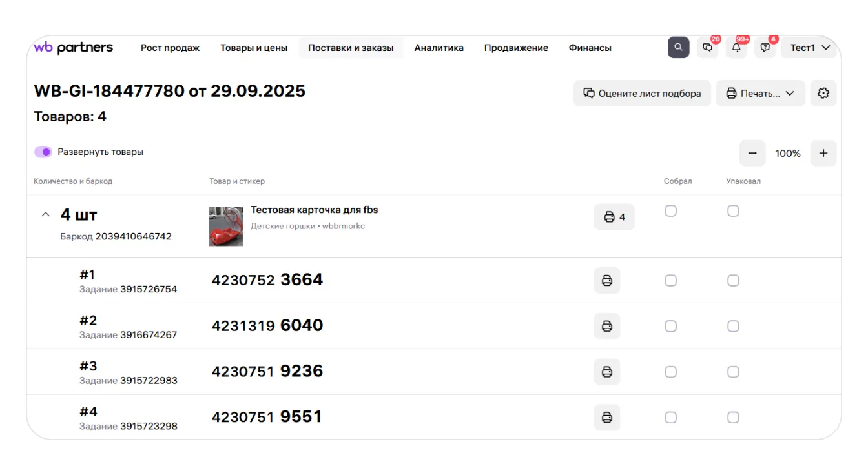Collapse the 4 шт product group
Screen dimensions: 868x475
coord(45,215)
